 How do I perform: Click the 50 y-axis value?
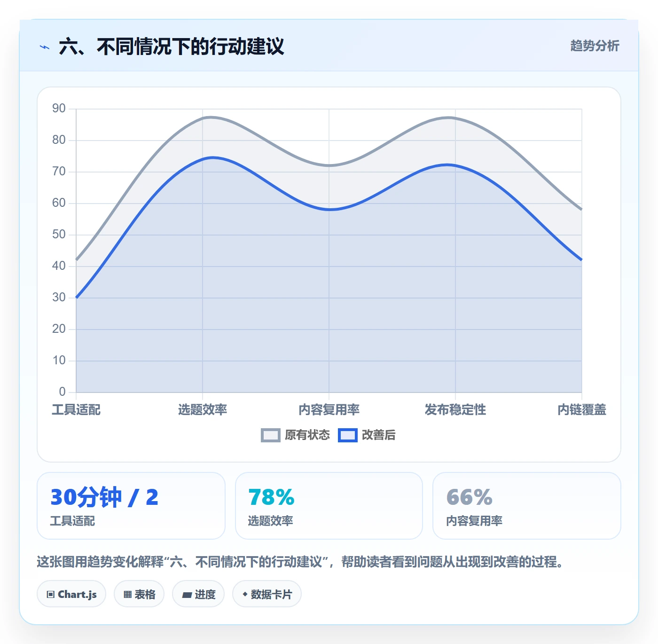59,235
